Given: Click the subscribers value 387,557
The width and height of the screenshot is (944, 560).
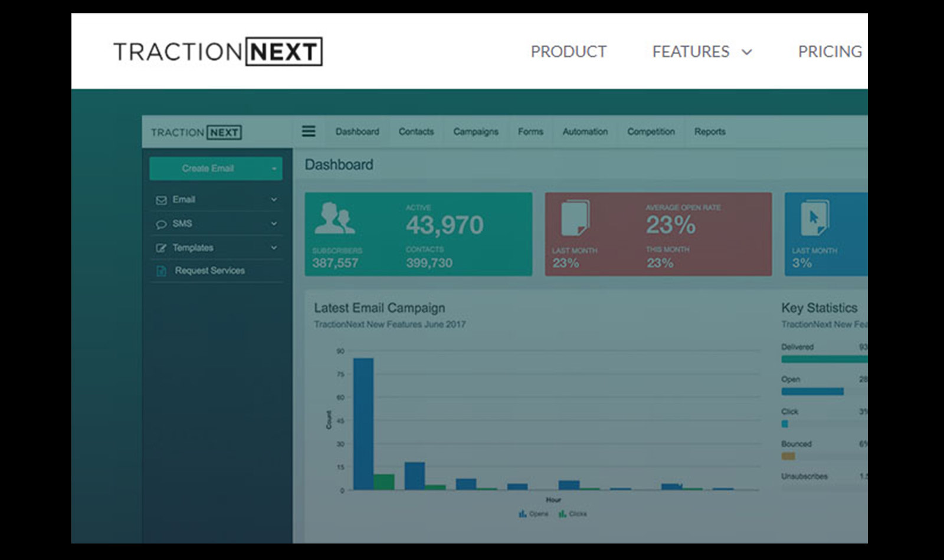Looking at the screenshot, I should (x=335, y=263).
